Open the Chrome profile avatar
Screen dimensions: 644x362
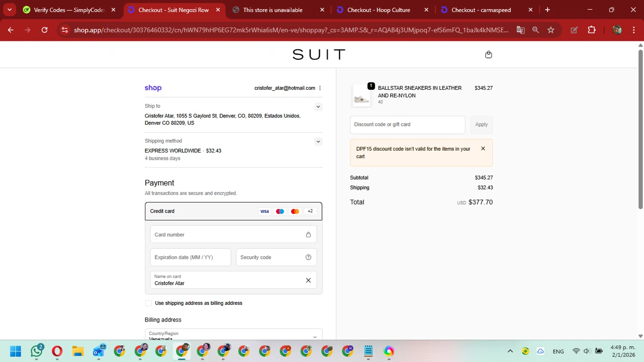[x=617, y=30]
